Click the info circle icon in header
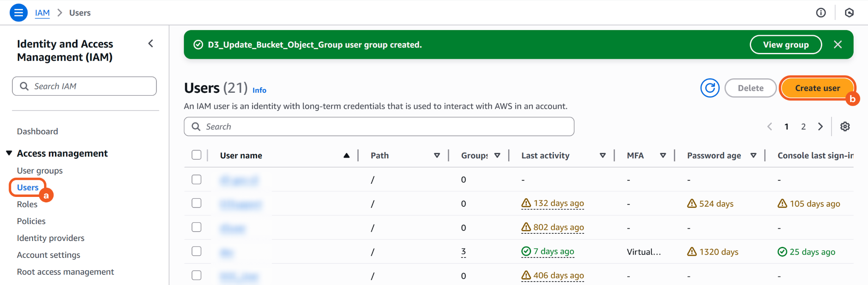The width and height of the screenshot is (868, 285). [821, 13]
